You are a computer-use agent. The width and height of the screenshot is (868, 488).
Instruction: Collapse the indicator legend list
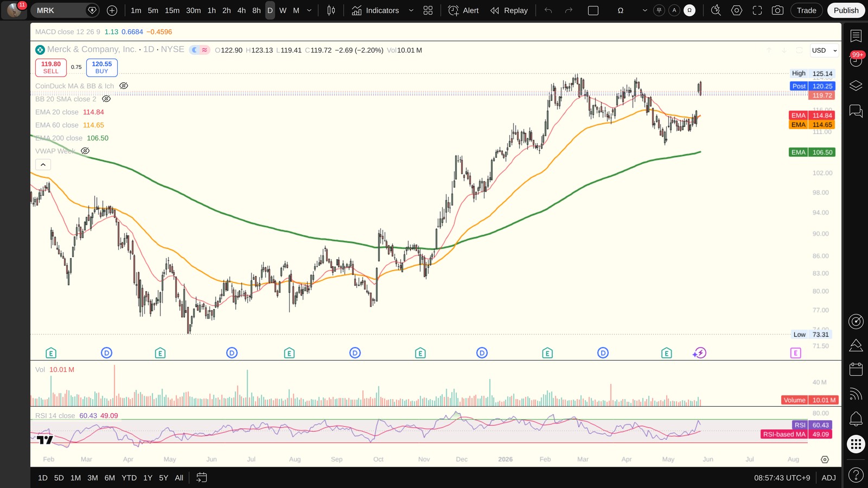click(x=43, y=165)
